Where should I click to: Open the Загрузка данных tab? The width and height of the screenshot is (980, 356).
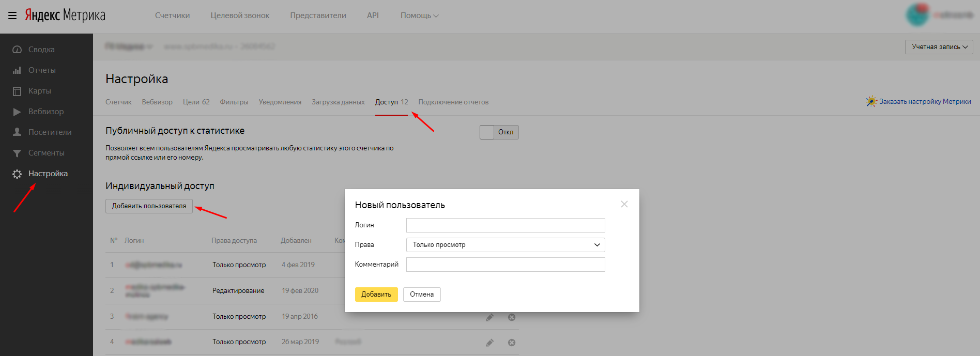[338, 102]
